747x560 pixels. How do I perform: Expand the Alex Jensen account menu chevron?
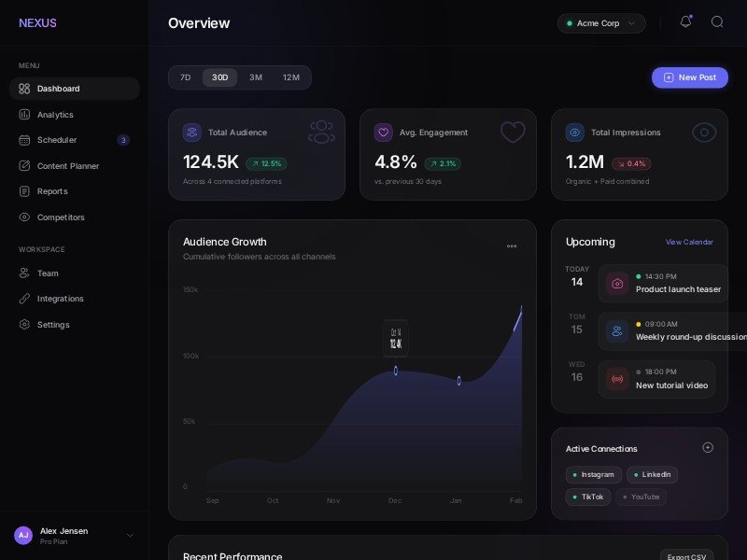(x=130, y=536)
